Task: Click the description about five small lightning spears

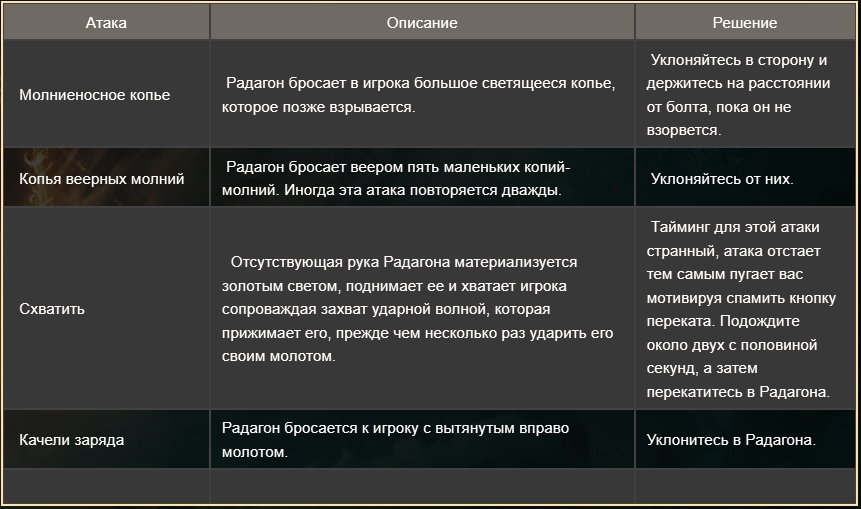Action: pos(420,178)
